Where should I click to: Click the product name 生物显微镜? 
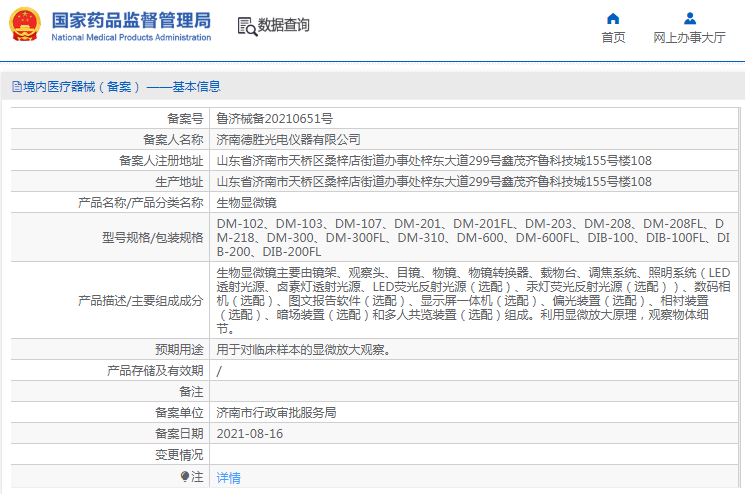(246, 203)
